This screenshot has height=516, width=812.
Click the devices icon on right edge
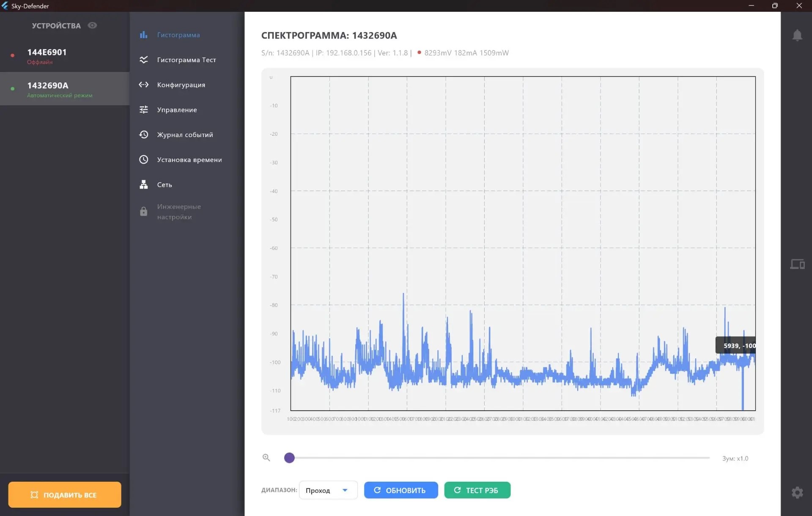(x=797, y=264)
